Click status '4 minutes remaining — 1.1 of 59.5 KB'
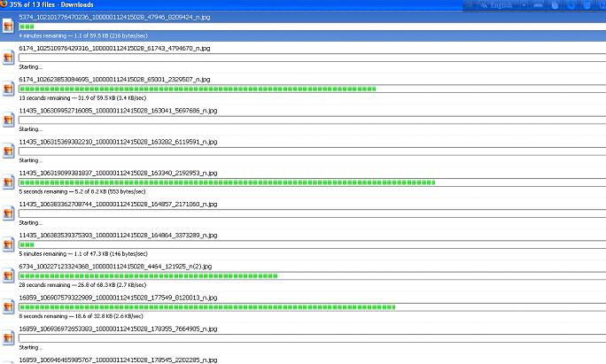The width and height of the screenshot is (606, 364). 83,35
